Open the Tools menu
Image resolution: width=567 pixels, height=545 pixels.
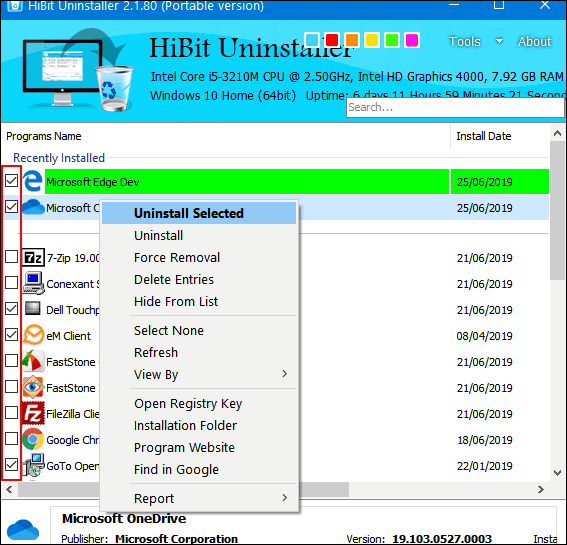click(465, 41)
